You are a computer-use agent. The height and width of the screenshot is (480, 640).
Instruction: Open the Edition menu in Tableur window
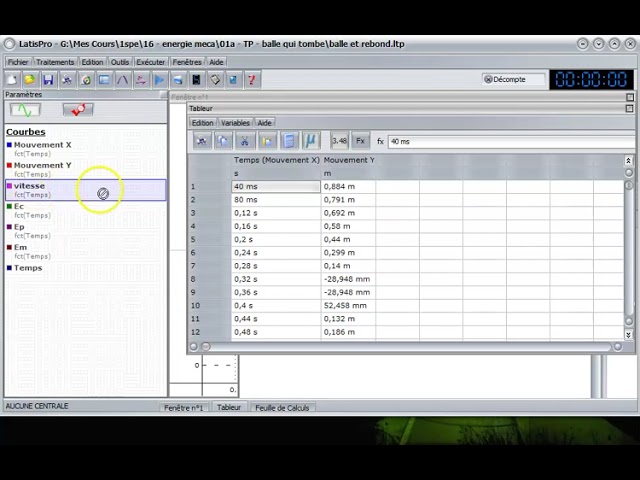(x=202, y=123)
